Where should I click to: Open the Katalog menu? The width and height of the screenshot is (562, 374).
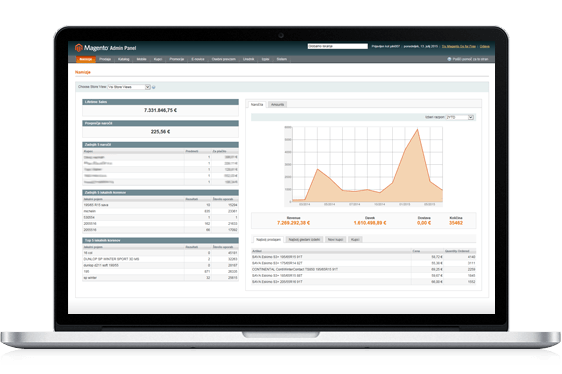pos(124,59)
